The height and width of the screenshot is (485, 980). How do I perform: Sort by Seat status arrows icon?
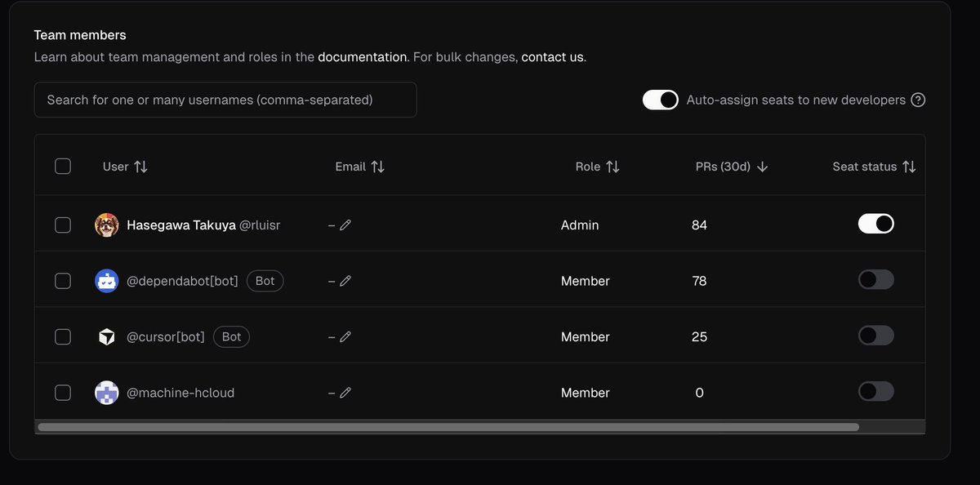point(909,167)
